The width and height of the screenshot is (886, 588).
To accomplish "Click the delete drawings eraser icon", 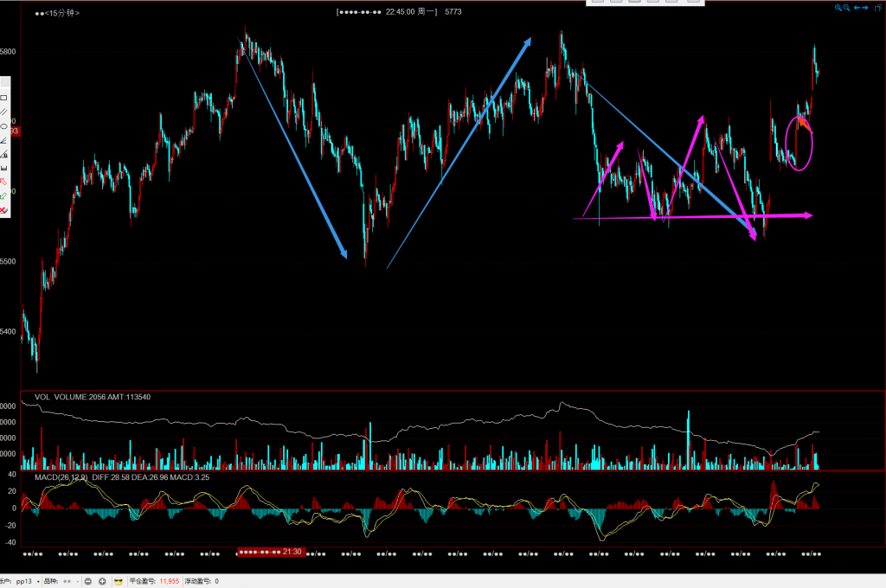I will tap(3, 210).
